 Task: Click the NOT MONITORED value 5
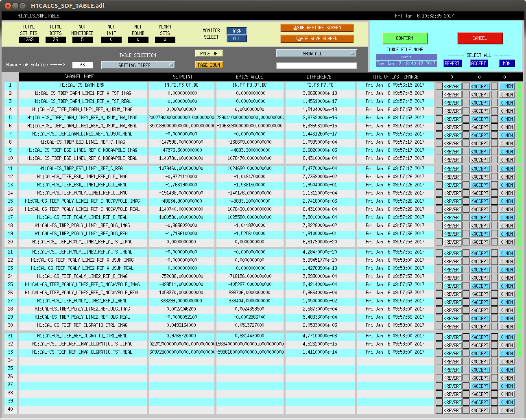pyautogui.click(x=83, y=39)
